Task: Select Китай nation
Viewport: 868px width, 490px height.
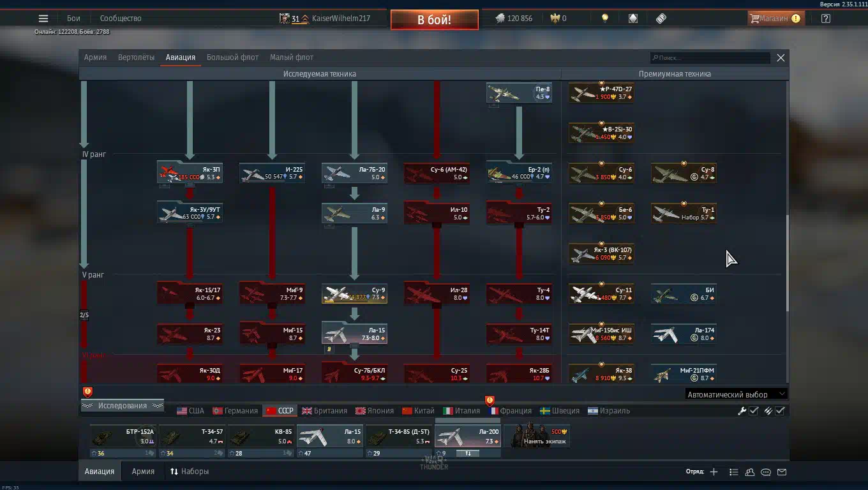Action: [x=419, y=411]
